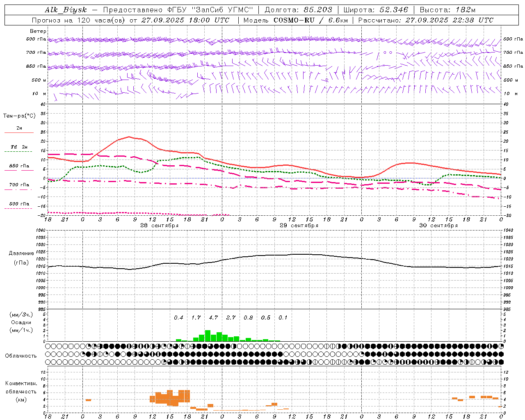Select the 'Модель COSMO-RU / 6.6км' label

coord(295,20)
